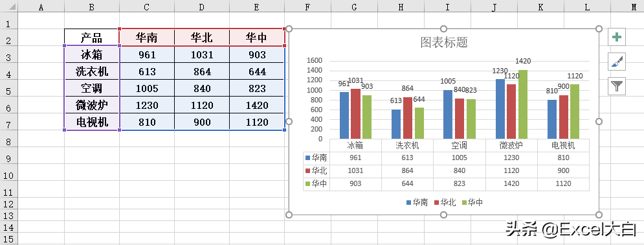The width and height of the screenshot is (644, 245).
Task: Select worksheet cell with value 961
Action: 147,54
